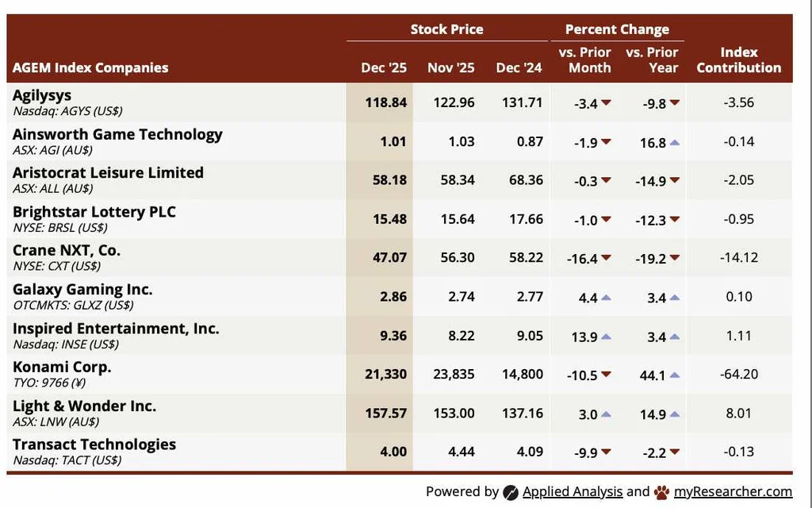
Task: Click Transact prior year down arrow
Action: 675,452
